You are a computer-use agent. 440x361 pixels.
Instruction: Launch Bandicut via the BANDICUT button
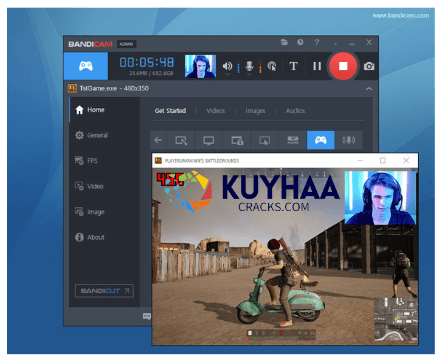pyautogui.click(x=104, y=291)
